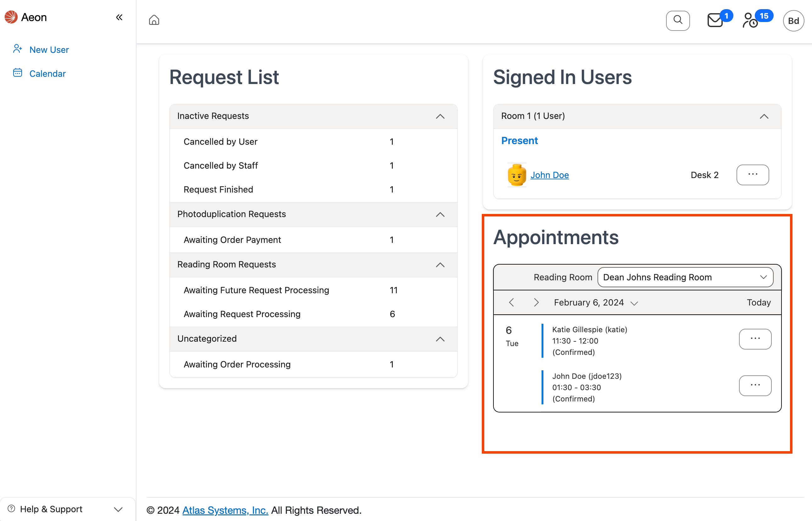Open the search icon
The width and height of the screenshot is (812, 521).
(x=678, y=20)
